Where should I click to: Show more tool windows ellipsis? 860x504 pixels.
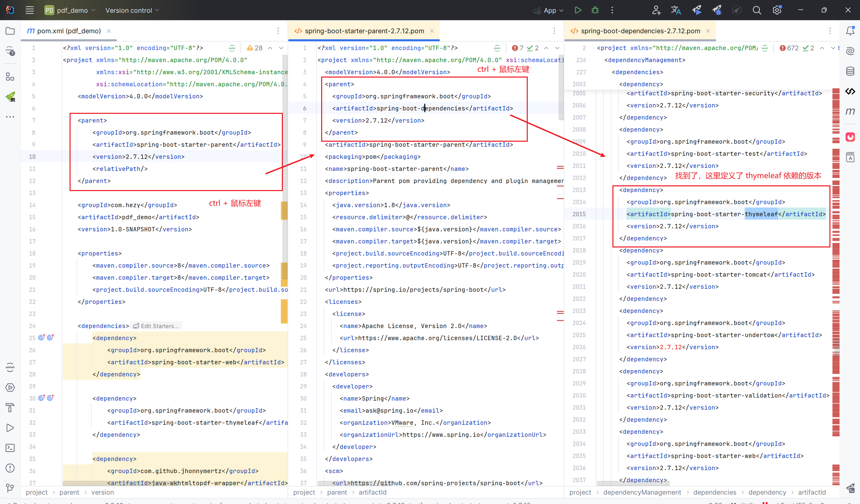coord(10,117)
